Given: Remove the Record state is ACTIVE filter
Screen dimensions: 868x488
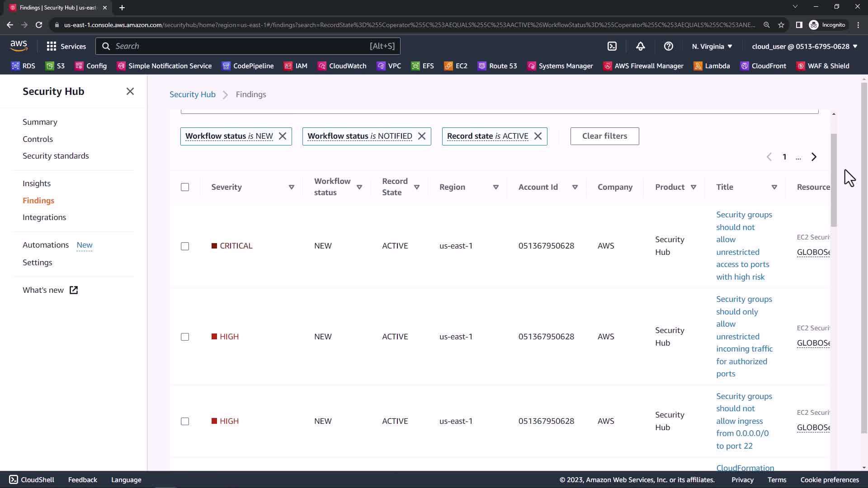Looking at the screenshot, I should pos(538,136).
